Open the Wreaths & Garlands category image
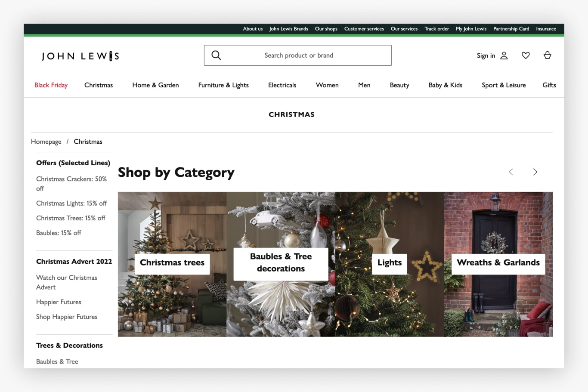Viewport: 588px width, 392px height. pyautogui.click(x=498, y=262)
